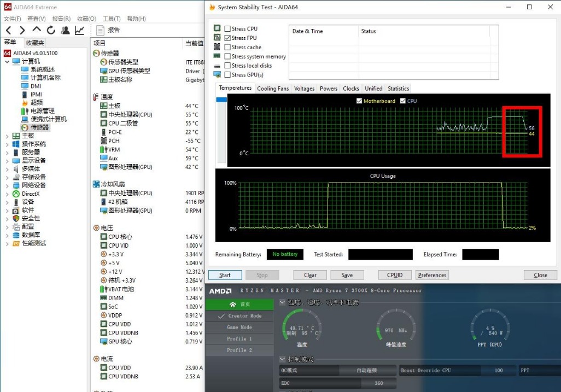
Task: Switch to Cooling Fans tab
Action: coord(273,89)
